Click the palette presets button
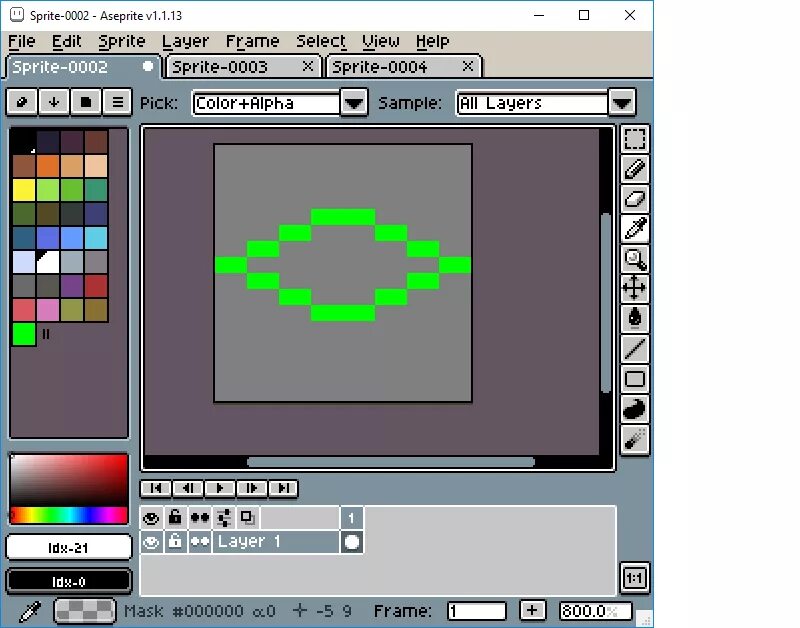 click(86, 102)
